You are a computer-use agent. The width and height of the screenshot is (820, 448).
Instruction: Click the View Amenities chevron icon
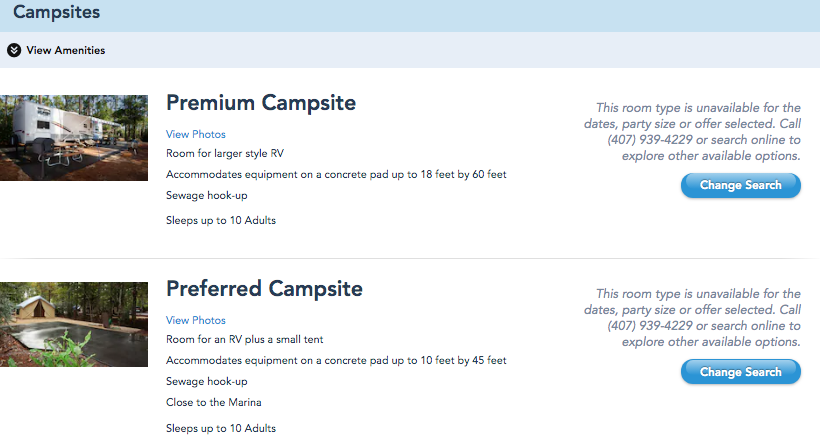tap(14, 50)
